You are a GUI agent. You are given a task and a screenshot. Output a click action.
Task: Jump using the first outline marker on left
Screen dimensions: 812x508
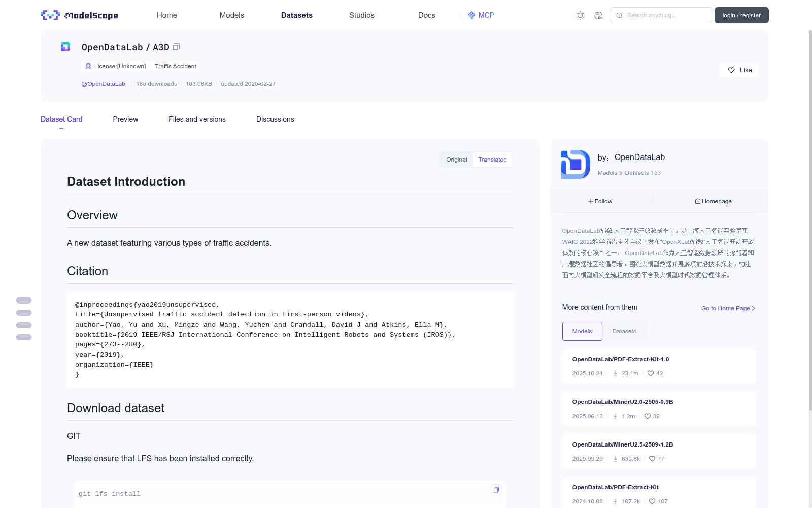pos(24,300)
